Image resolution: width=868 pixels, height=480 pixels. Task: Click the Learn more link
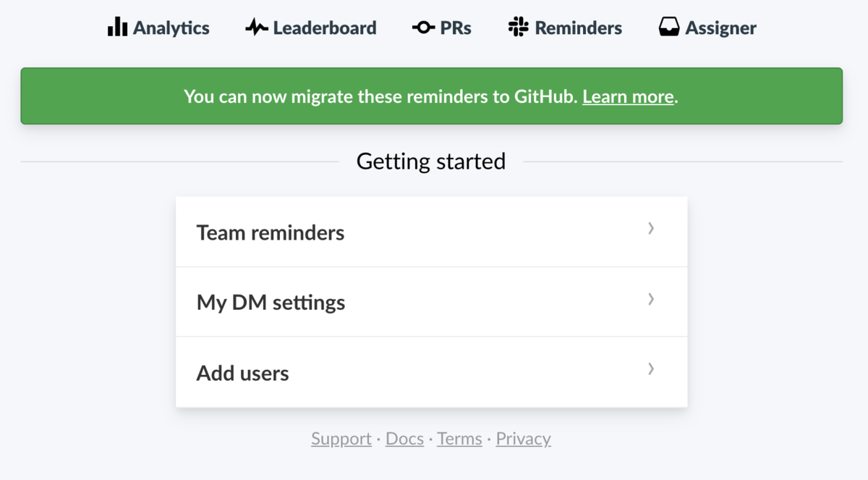(628, 96)
